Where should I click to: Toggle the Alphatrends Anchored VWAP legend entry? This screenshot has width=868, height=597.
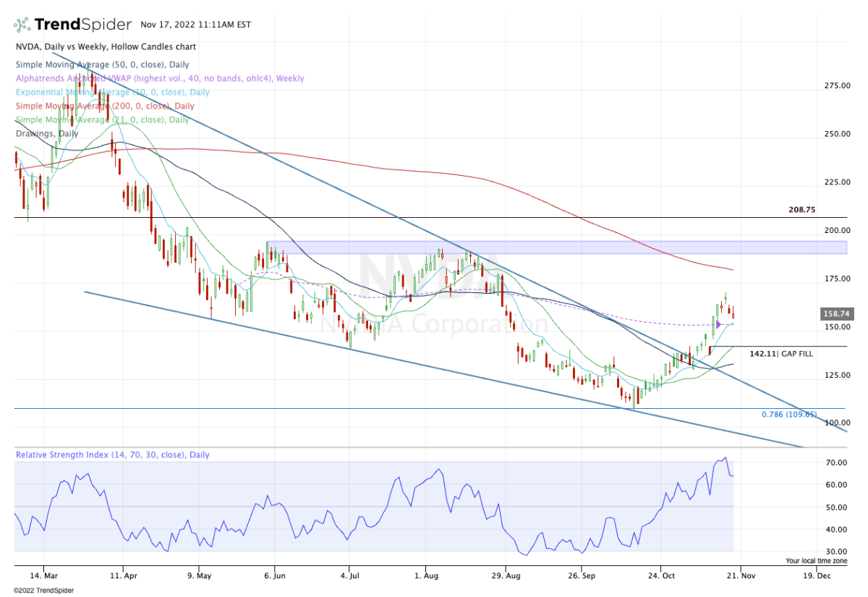pyautogui.click(x=159, y=78)
